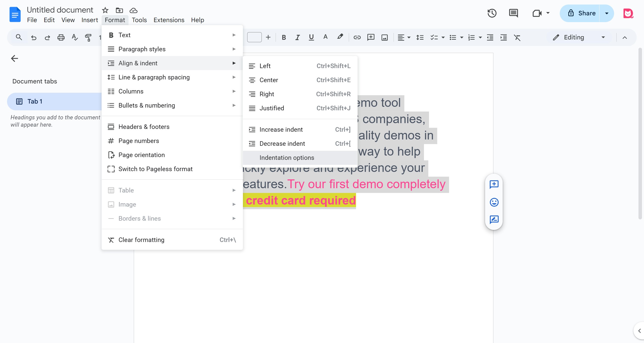
Task: Click toolbar increase indent icon
Action: (504, 37)
